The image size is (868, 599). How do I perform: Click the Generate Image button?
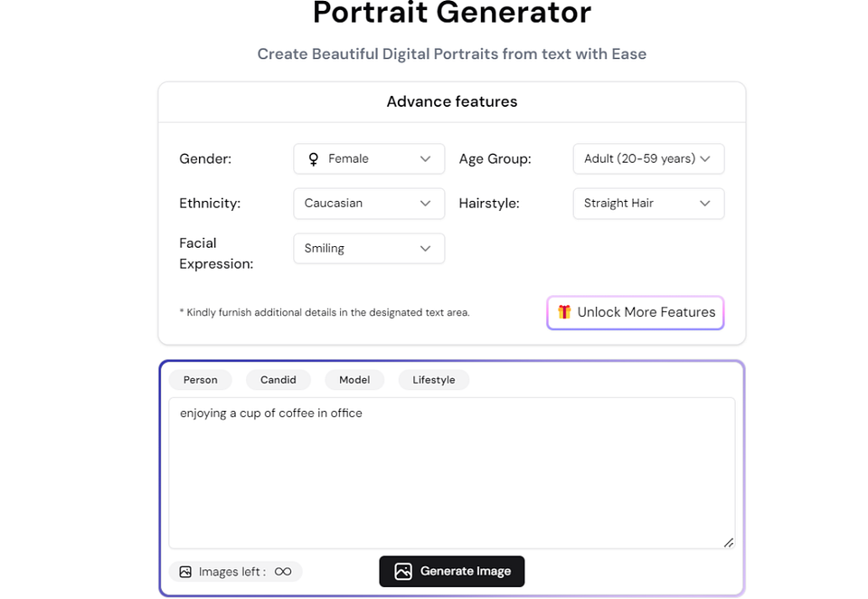click(452, 571)
